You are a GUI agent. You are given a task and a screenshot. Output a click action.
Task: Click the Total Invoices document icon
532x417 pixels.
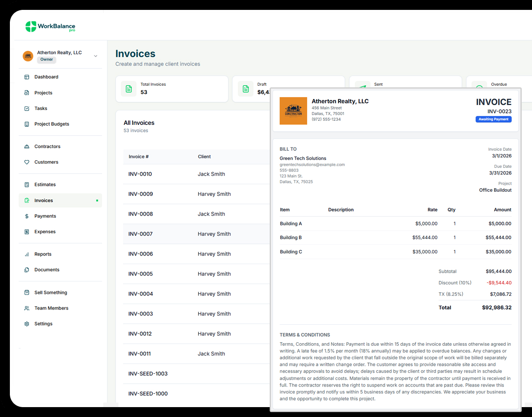[129, 89]
